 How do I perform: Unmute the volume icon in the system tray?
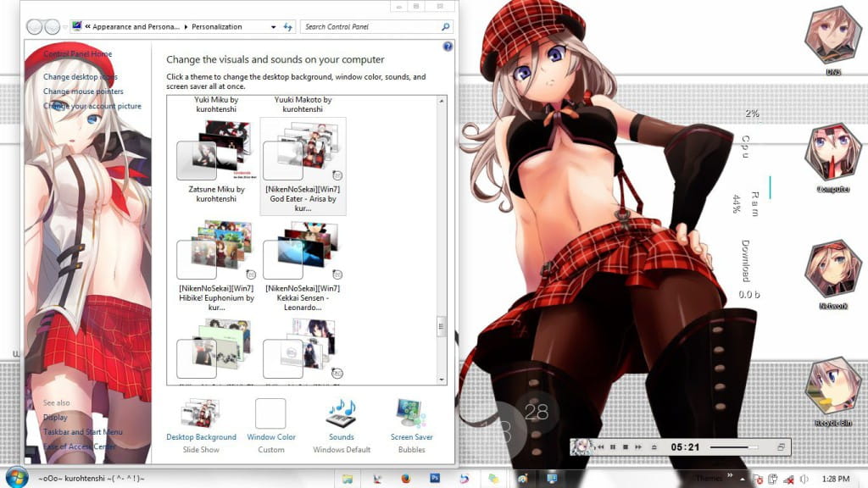tap(788, 478)
